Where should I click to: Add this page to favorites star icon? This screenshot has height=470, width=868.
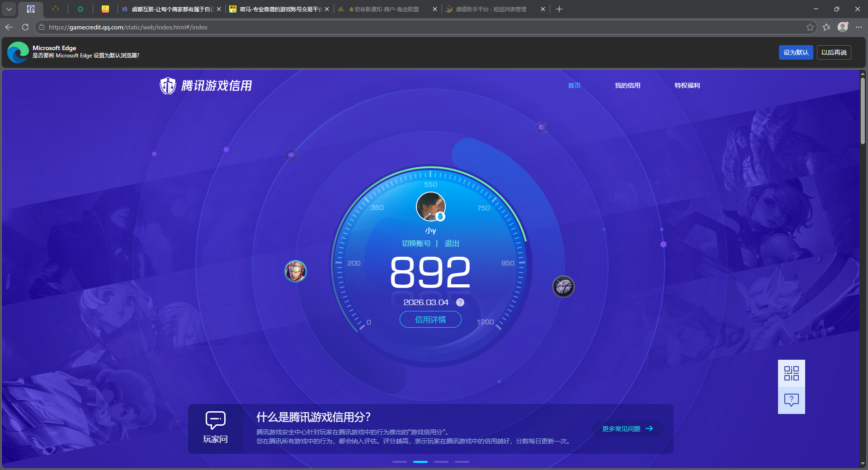[810, 27]
